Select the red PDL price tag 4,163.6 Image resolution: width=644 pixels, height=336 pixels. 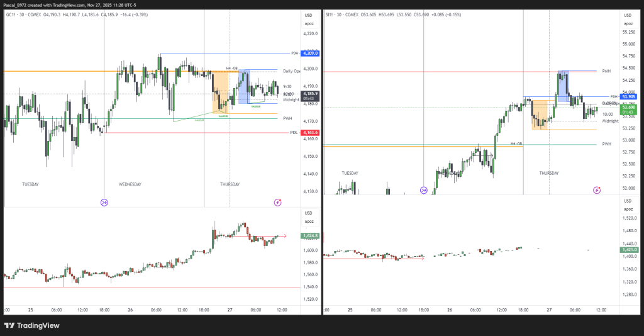[x=311, y=133]
